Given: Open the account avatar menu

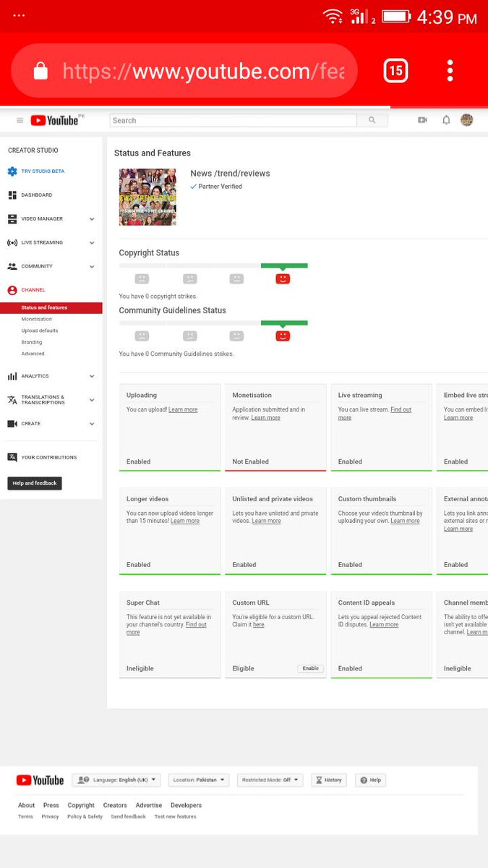Looking at the screenshot, I should coord(467,120).
